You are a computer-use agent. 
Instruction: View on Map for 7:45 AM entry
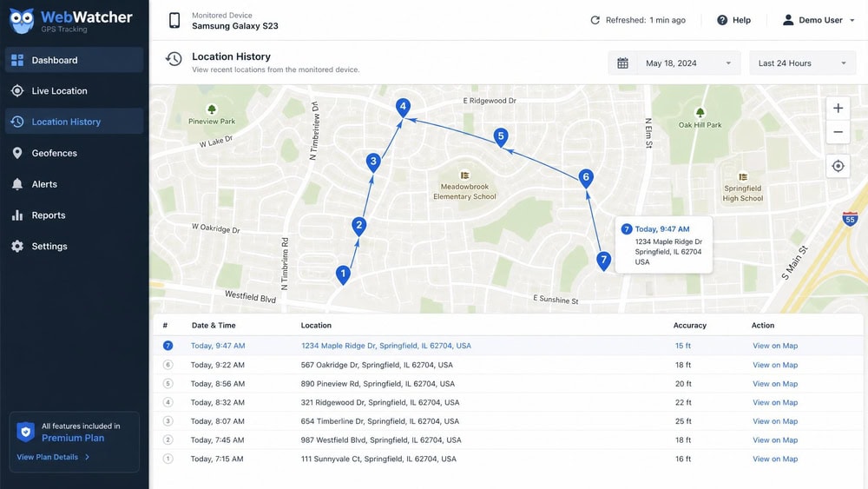pyautogui.click(x=775, y=440)
